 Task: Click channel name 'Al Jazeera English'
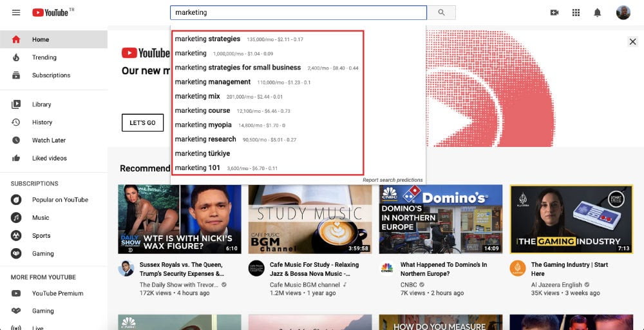[x=556, y=285]
